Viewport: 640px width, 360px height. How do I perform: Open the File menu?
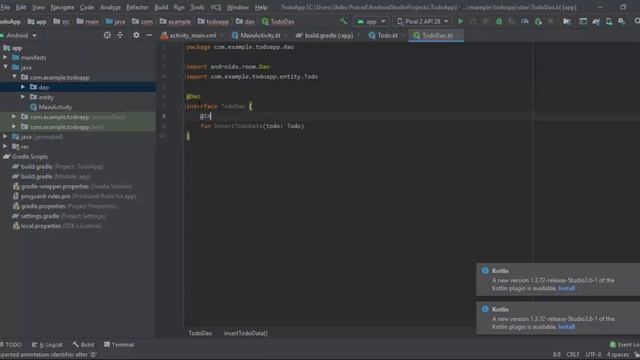[x=5, y=7]
